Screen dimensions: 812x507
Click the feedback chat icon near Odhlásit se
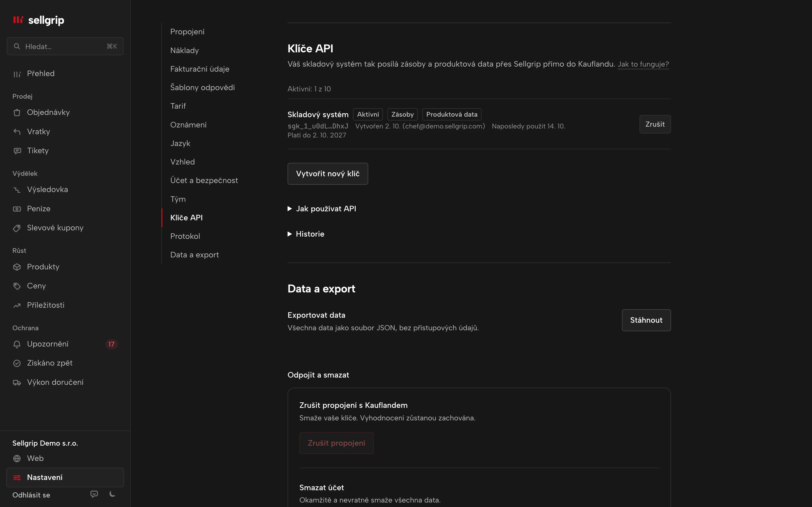(94, 494)
